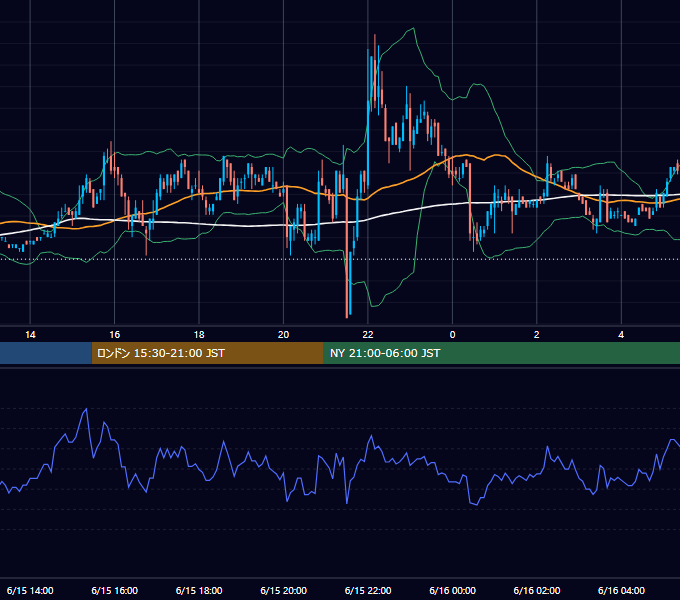This screenshot has height=600, width=680.
Task: Select the ロンドン 15:30-21:00 JST session bar
Action: tap(207, 353)
